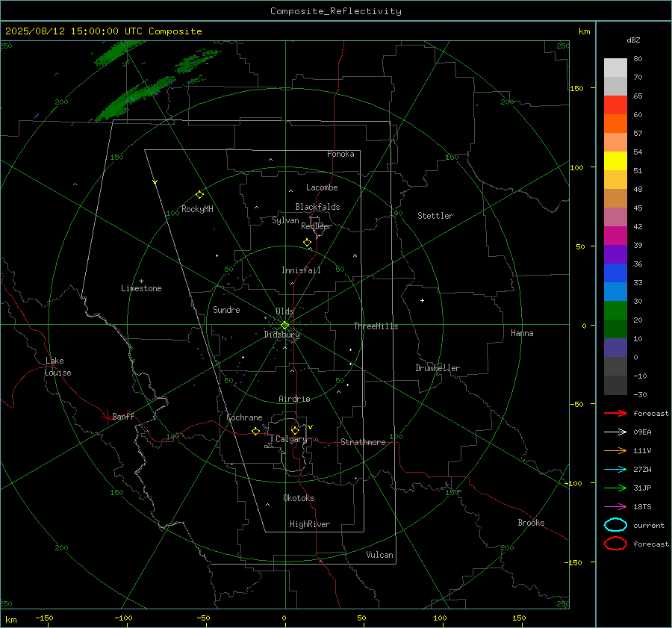Click the Drumheller town label
This screenshot has width=672, height=628.
coord(438,368)
